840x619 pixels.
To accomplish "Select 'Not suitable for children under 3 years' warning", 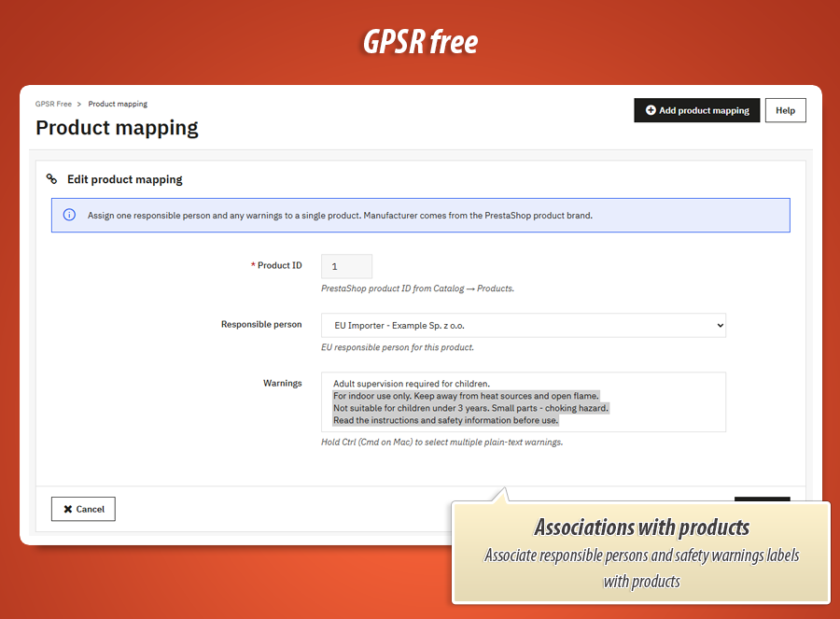I will [471, 408].
